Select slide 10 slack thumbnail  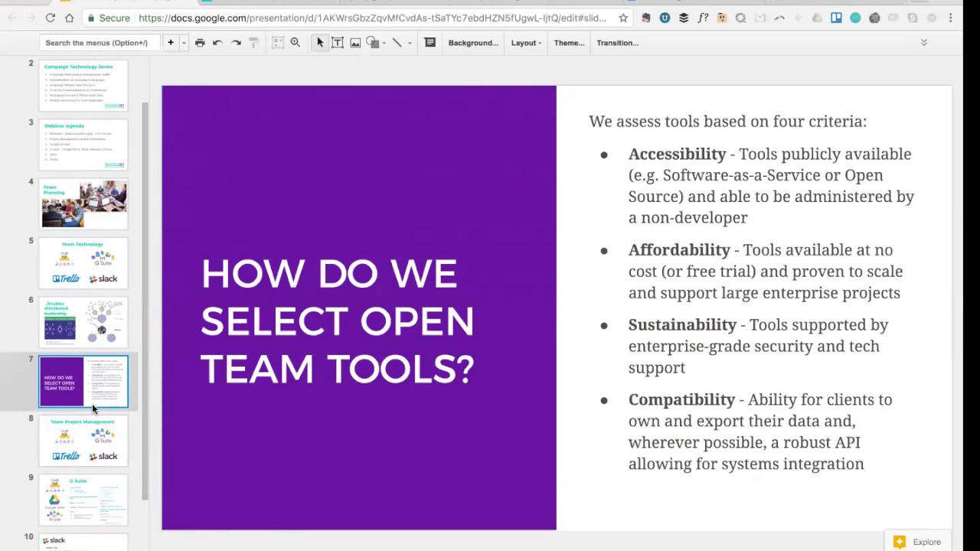coord(83,542)
